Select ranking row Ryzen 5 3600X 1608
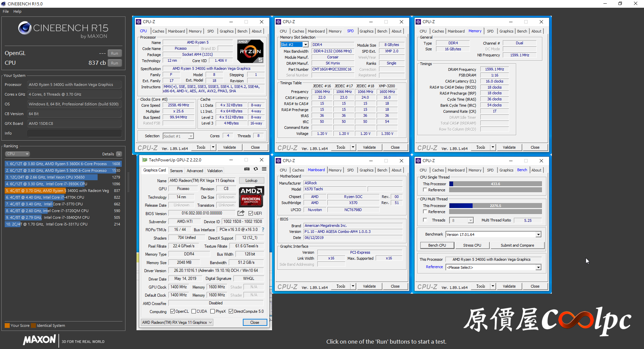Viewport: 644px width, 349px height. pos(63,164)
